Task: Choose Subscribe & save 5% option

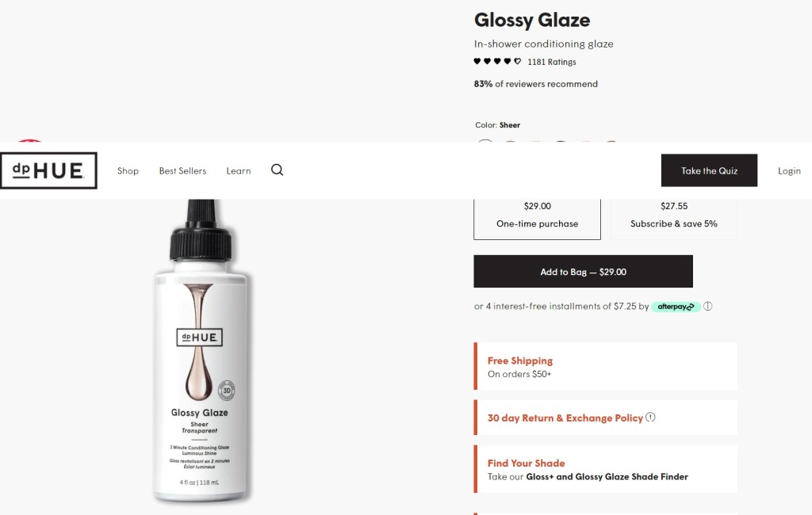Action: point(673,216)
